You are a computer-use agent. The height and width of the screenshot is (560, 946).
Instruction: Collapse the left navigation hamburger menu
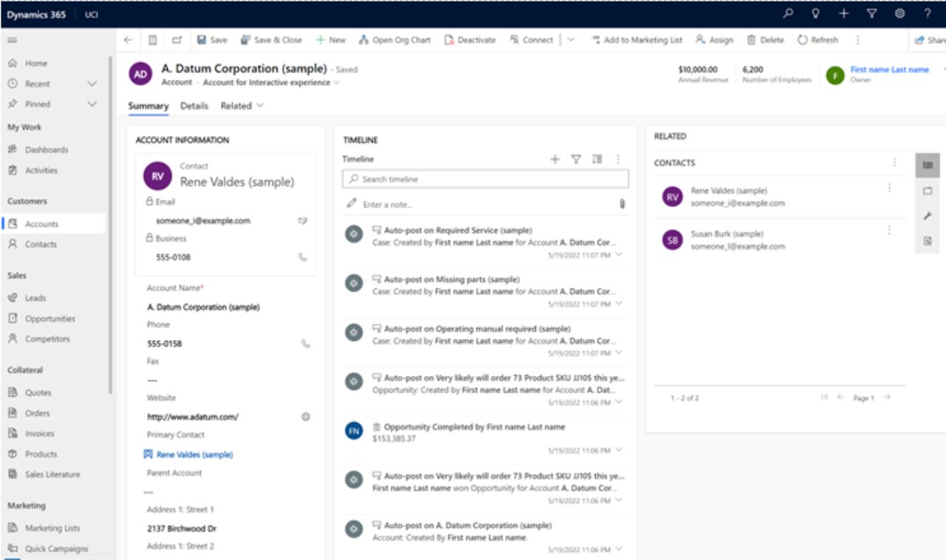tap(13, 40)
